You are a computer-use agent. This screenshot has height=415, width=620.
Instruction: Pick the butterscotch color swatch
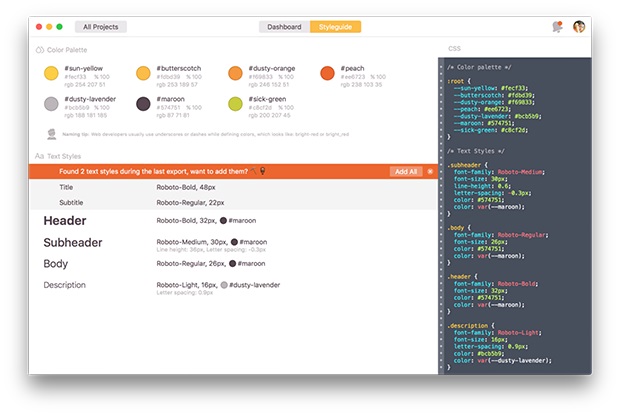tap(143, 73)
